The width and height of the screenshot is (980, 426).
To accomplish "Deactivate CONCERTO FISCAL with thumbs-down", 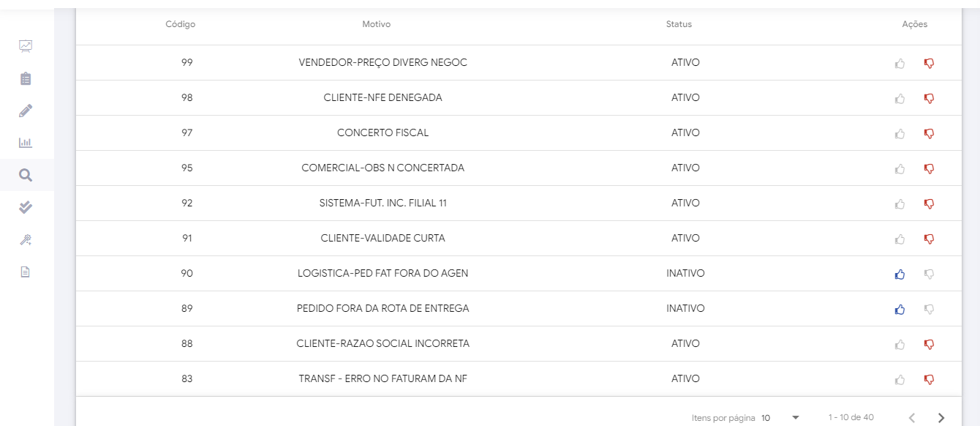I will pos(929,134).
